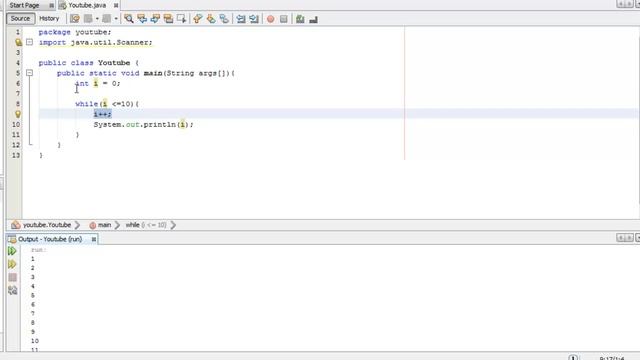Collapse the main method code fold

29,73
